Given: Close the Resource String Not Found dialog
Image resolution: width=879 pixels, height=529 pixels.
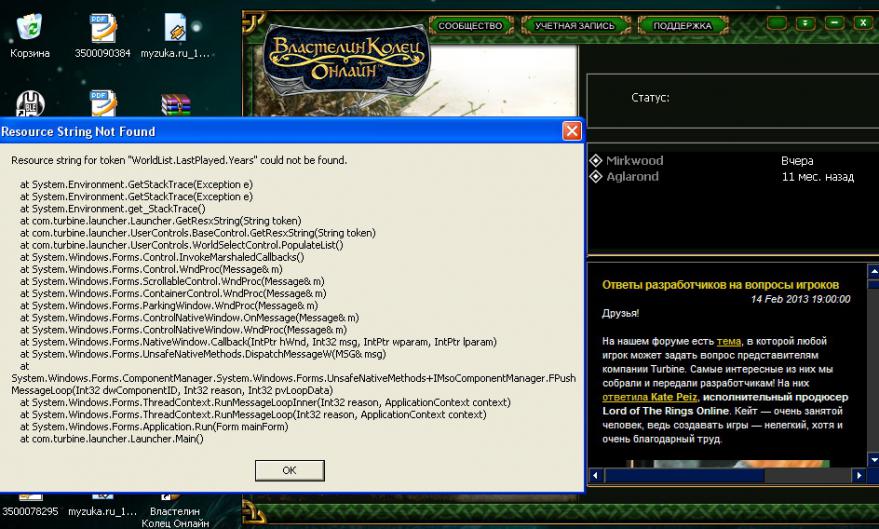Looking at the screenshot, I should coord(572,131).
